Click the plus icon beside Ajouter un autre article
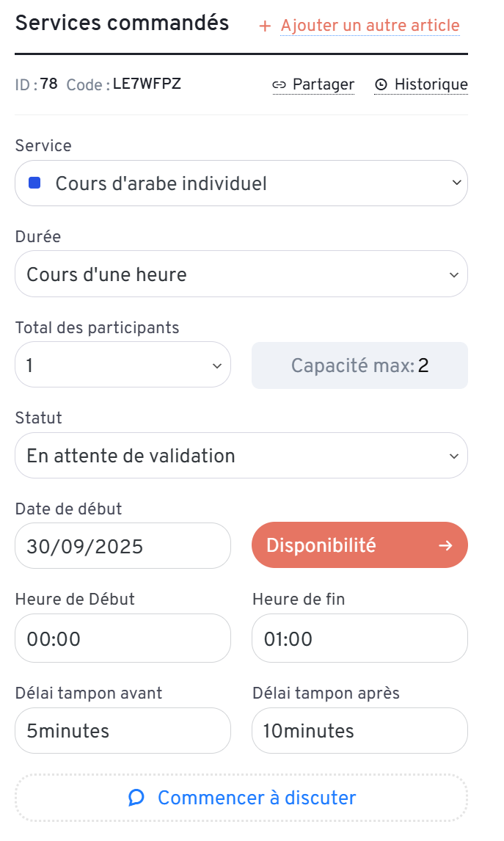The width and height of the screenshot is (504, 841). [265, 26]
